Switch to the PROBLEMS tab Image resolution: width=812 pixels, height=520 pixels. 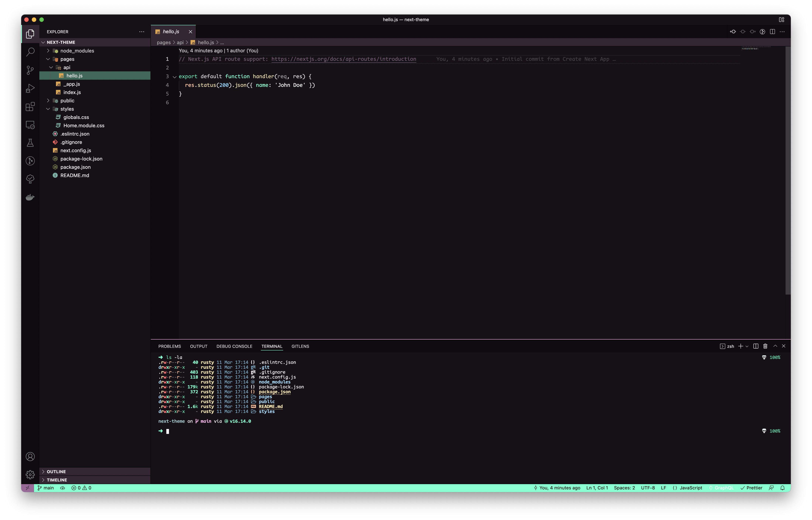(169, 346)
